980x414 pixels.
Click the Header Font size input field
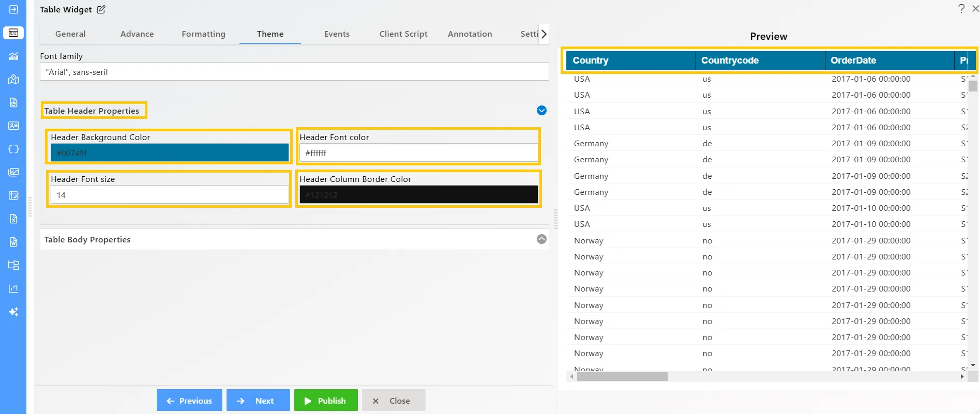pyautogui.click(x=170, y=195)
